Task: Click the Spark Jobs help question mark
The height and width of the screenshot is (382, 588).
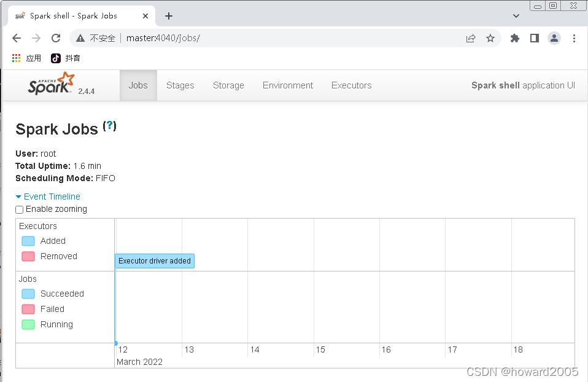Action: 109,126
